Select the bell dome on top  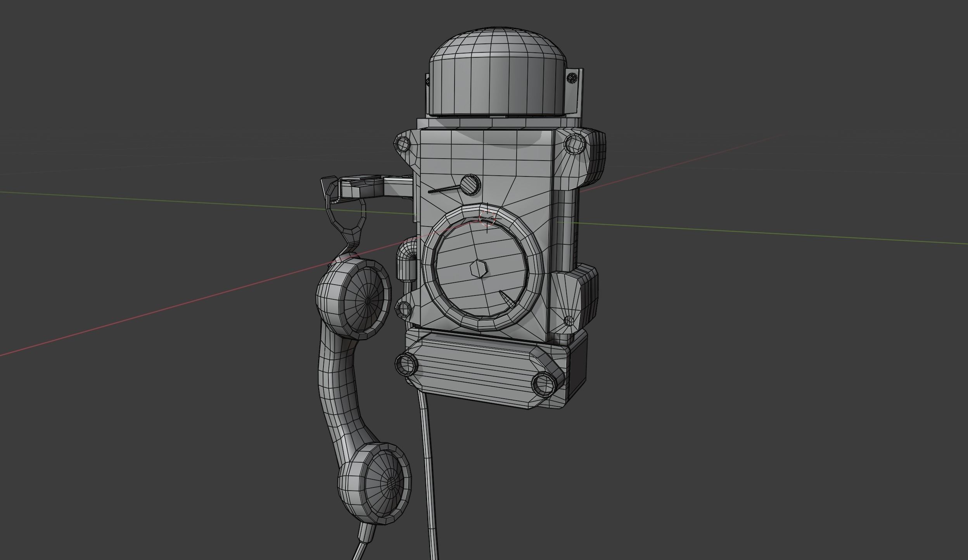pos(499,72)
